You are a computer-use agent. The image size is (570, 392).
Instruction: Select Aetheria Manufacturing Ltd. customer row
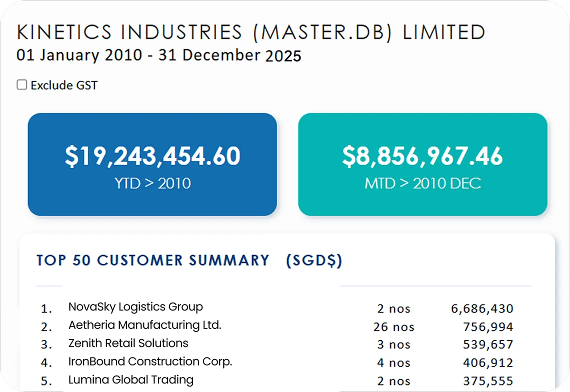coord(144,325)
